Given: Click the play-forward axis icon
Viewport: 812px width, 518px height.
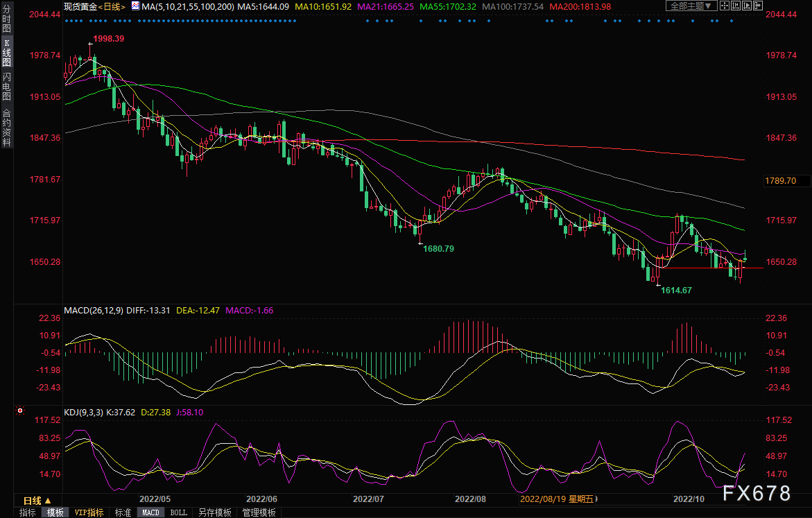Looking at the screenshot, I should click(x=747, y=6).
